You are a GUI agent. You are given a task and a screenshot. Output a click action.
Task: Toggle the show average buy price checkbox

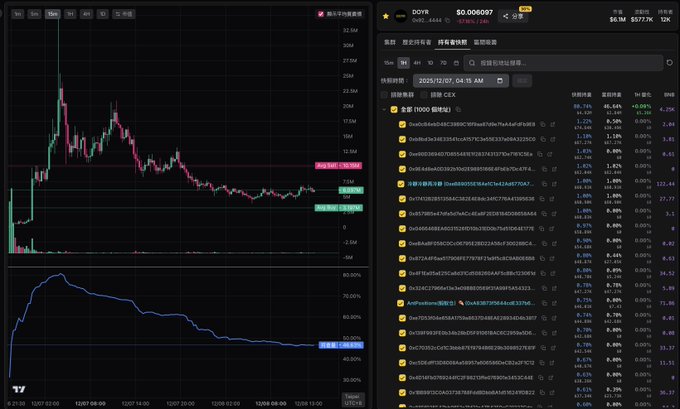pyautogui.click(x=319, y=14)
